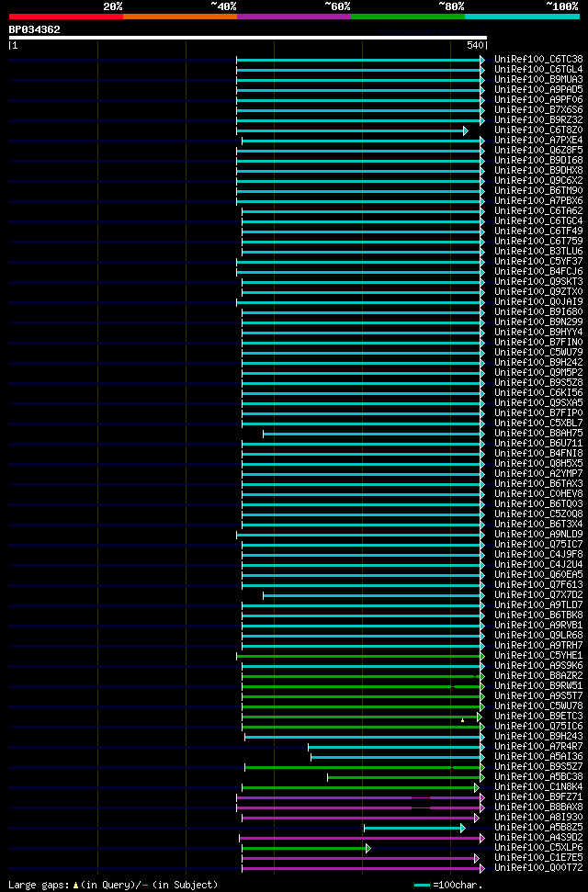Select hit label UniRef100_B8BAX8

538,808
